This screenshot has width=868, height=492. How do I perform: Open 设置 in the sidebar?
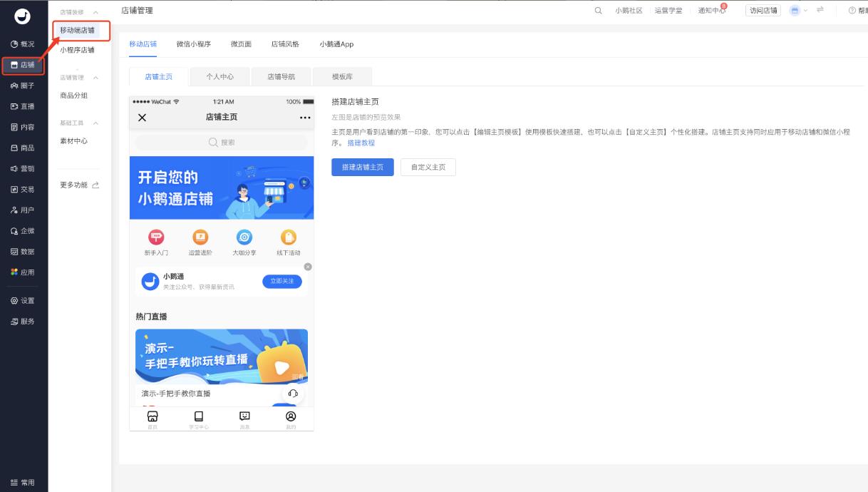coord(23,300)
